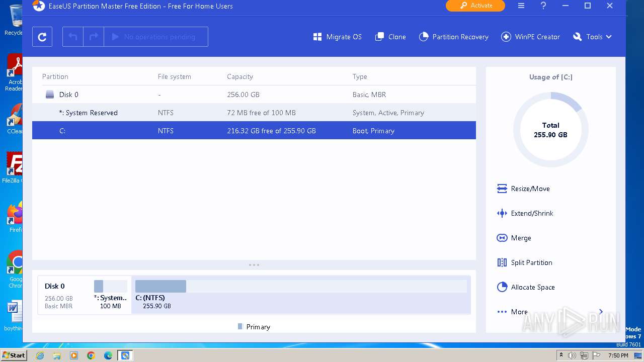Click the No operations pending execute button

156,37
